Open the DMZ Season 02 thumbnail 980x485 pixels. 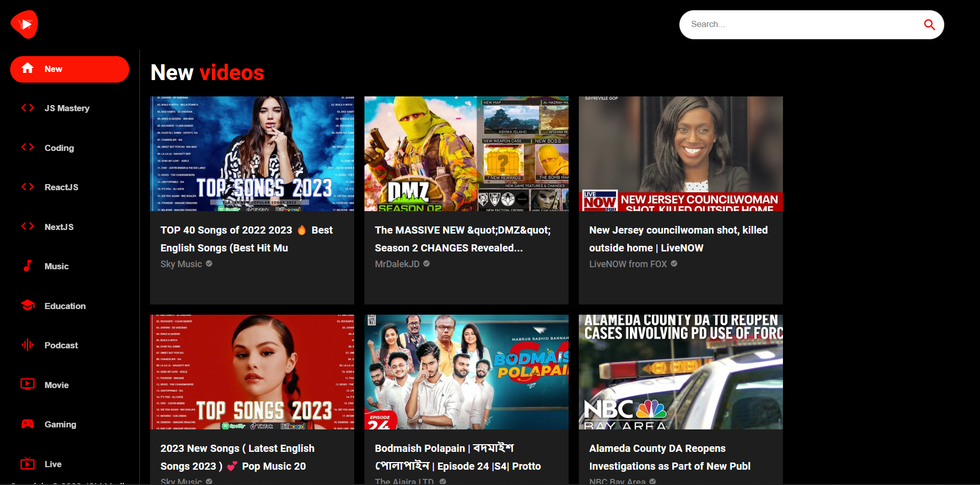(467, 154)
